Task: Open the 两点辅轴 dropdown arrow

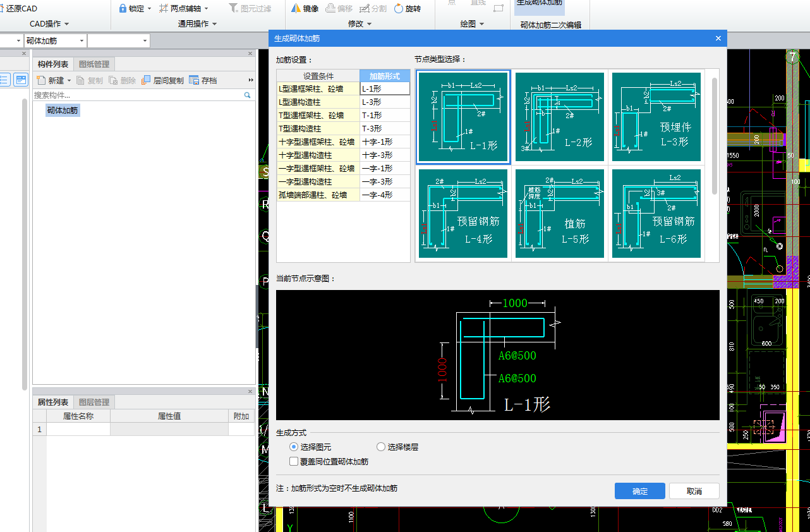Action: (206, 9)
